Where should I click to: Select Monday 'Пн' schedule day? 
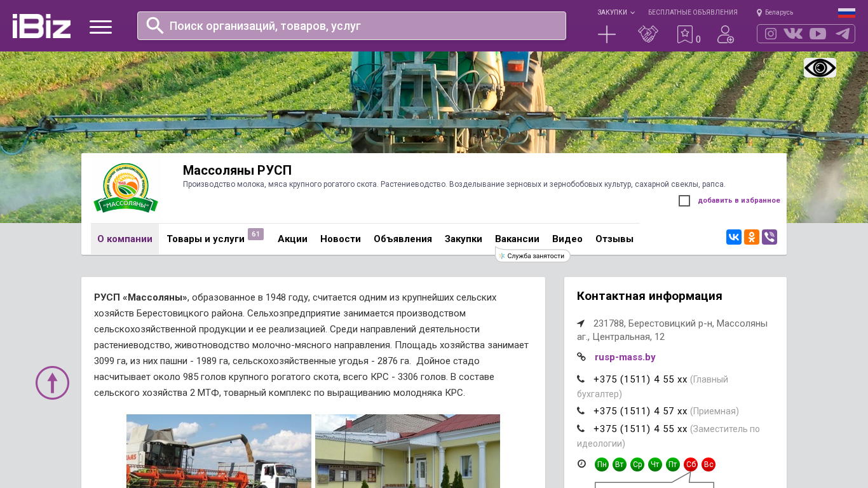coord(602,464)
